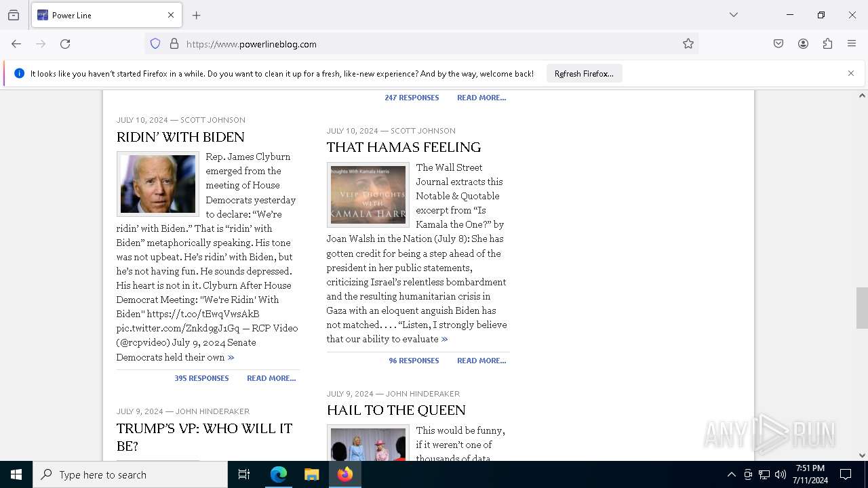Open That Hamas Feeling headline
The width and height of the screenshot is (868, 488).
tap(403, 148)
